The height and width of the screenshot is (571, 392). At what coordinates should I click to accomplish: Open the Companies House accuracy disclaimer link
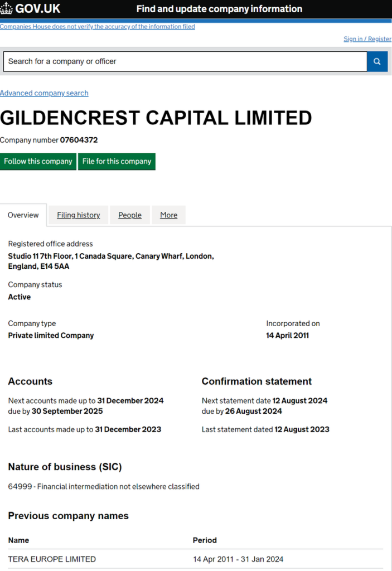[x=98, y=26]
